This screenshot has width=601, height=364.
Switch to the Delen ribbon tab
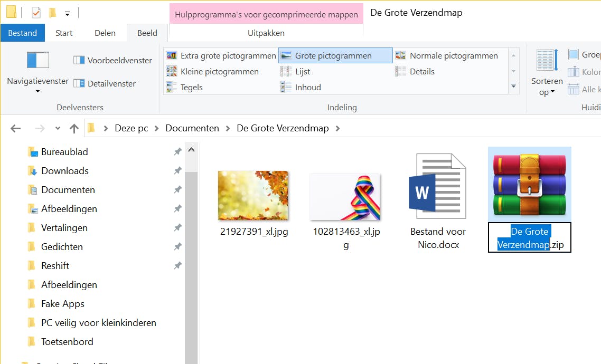point(105,33)
